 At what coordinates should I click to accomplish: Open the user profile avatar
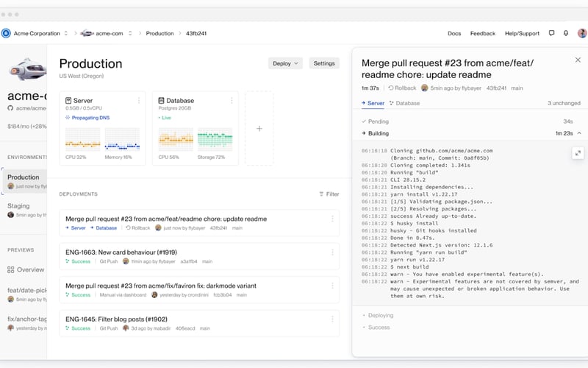[582, 33]
